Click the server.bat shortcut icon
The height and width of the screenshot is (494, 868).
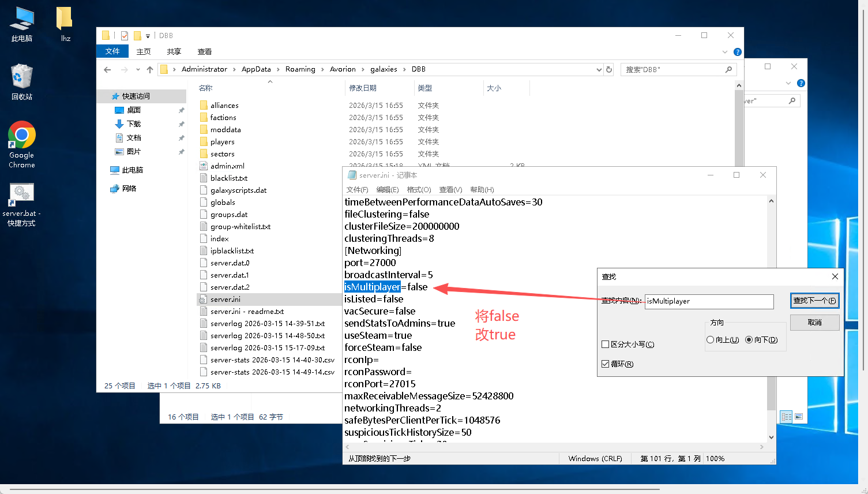(x=21, y=196)
